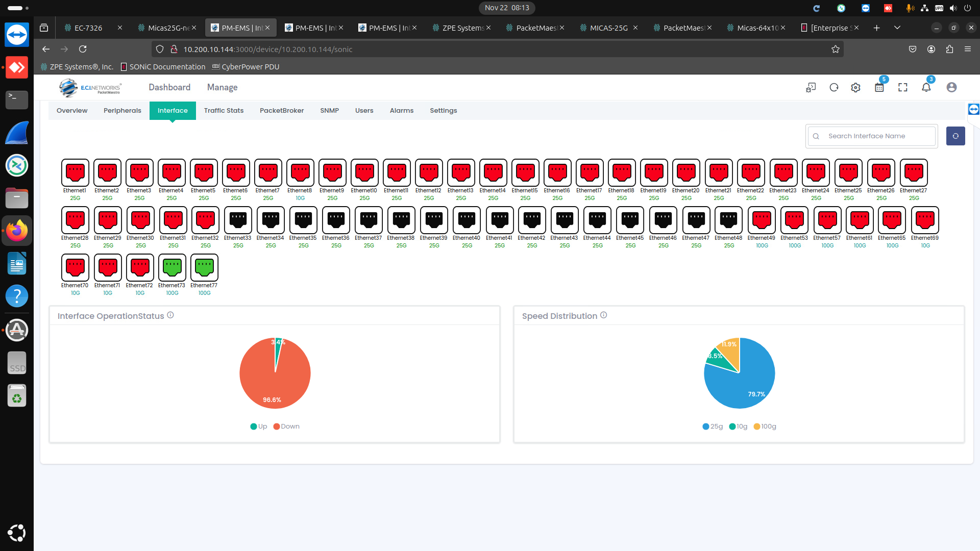
Task: Open the user profile avatar icon
Action: pos(951,87)
